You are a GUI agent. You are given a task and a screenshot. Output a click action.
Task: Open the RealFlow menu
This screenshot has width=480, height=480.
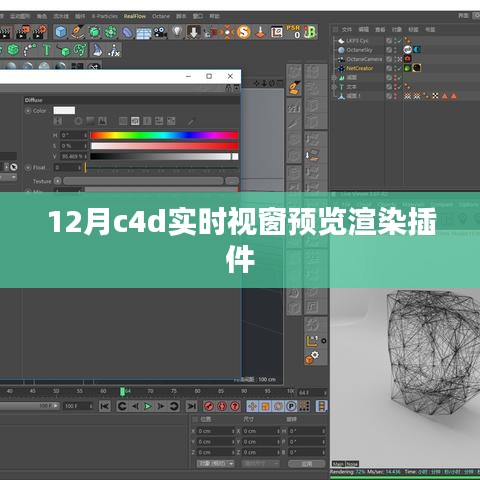tap(135, 16)
